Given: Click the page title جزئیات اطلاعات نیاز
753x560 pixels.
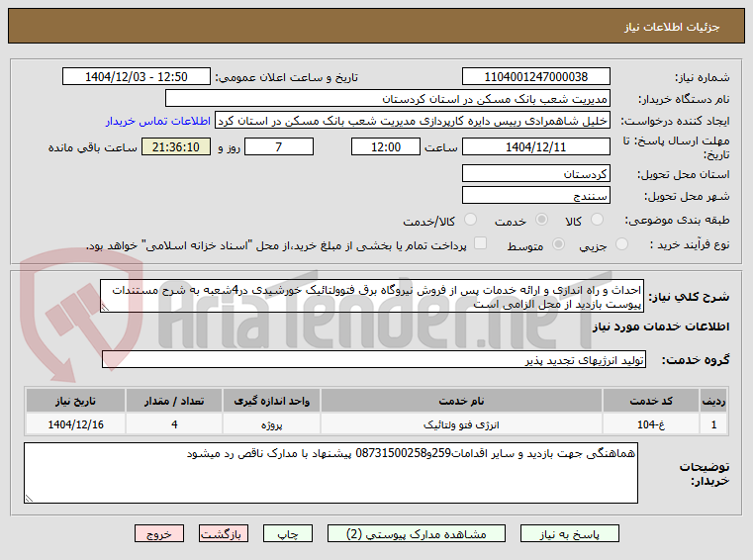Looking at the screenshot, I should (672, 27).
